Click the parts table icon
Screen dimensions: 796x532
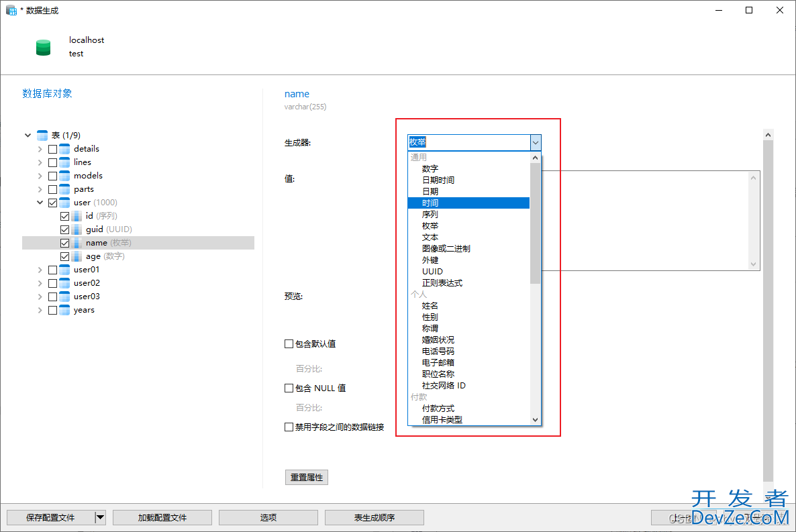(x=64, y=189)
